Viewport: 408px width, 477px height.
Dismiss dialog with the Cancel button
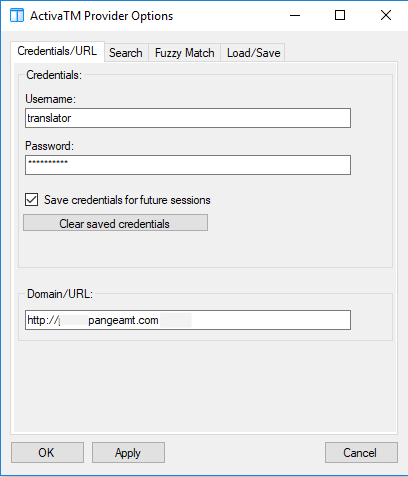pos(361,452)
